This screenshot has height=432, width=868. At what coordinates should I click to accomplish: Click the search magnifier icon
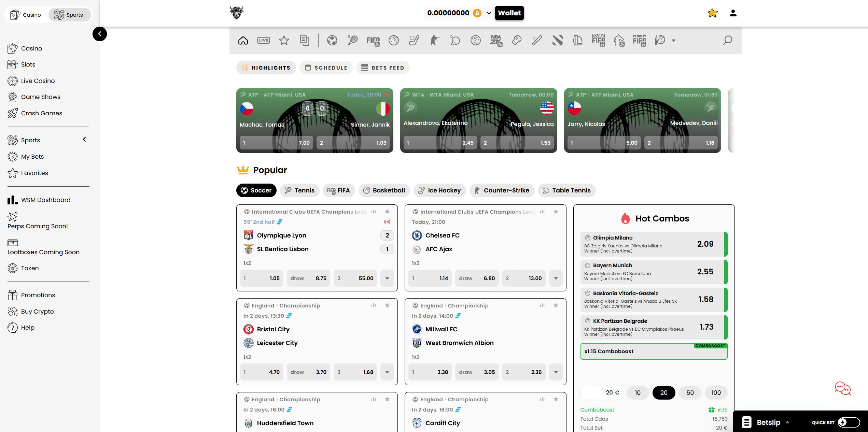click(x=727, y=41)
